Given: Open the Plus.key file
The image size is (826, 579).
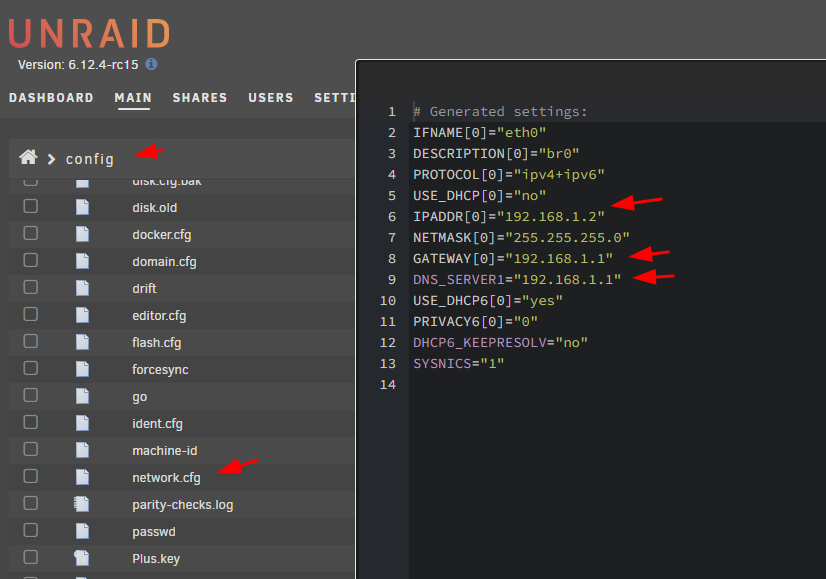Looking at the screenshot, I should [x=156, y=558].
